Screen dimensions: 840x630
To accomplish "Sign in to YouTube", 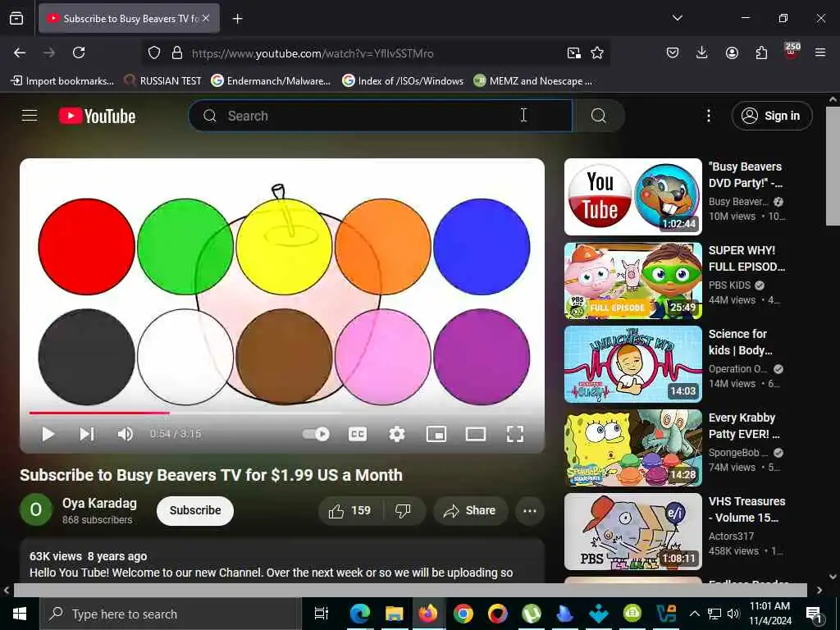I will 772,116.
